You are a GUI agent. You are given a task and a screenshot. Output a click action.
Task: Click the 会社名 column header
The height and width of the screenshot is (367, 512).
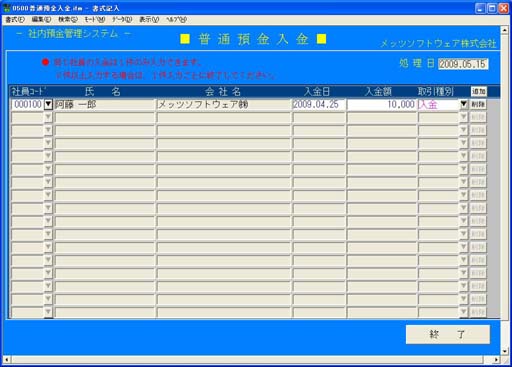click(x=223, y=91)
